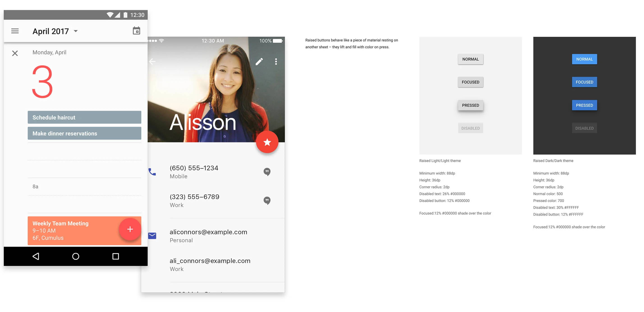644x312 pixels.
Task: Tap the Wi-Fi icon on iOS status bar
Action: [161, 41]
